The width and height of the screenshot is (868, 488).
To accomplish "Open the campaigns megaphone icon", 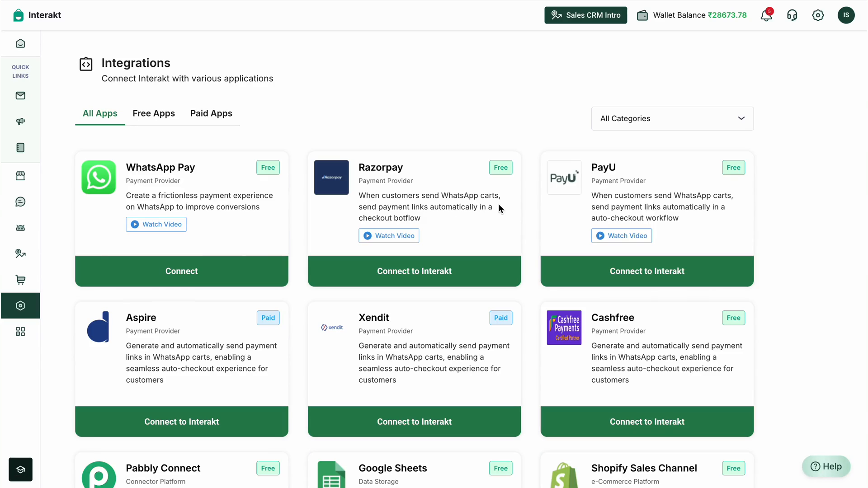I will pyautogui.click(x=20, y=122).
